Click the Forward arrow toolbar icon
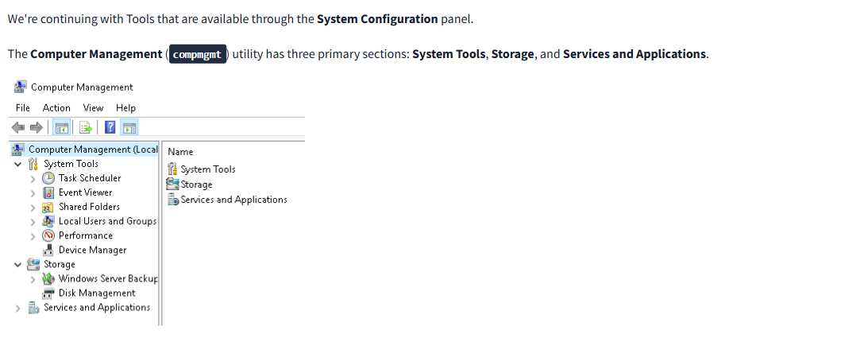This screenshot has height=338, width=868. 37,127
